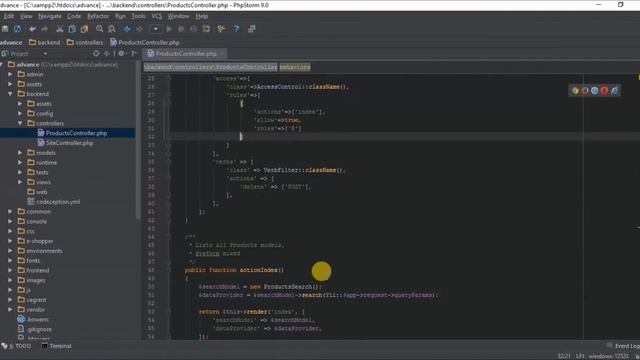Viewport: 640px width, 360px height.
Task: Select codeception.yml file in tree
Action: click(53, 202)
